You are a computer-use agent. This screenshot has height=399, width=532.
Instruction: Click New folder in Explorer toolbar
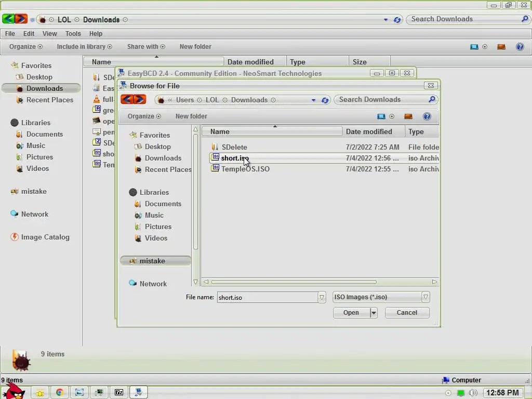(195, 47)
